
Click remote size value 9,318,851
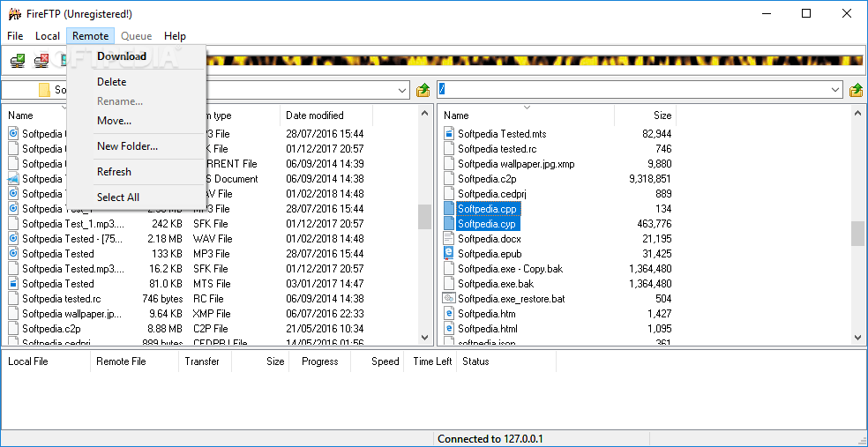(x=650, y=179)
